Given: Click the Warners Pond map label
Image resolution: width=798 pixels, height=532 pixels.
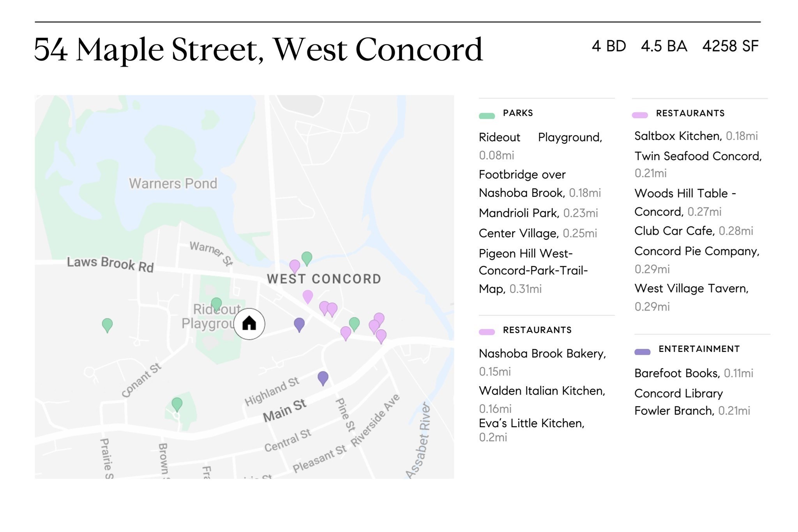Looking at the screenshot, I should [173, 184].
